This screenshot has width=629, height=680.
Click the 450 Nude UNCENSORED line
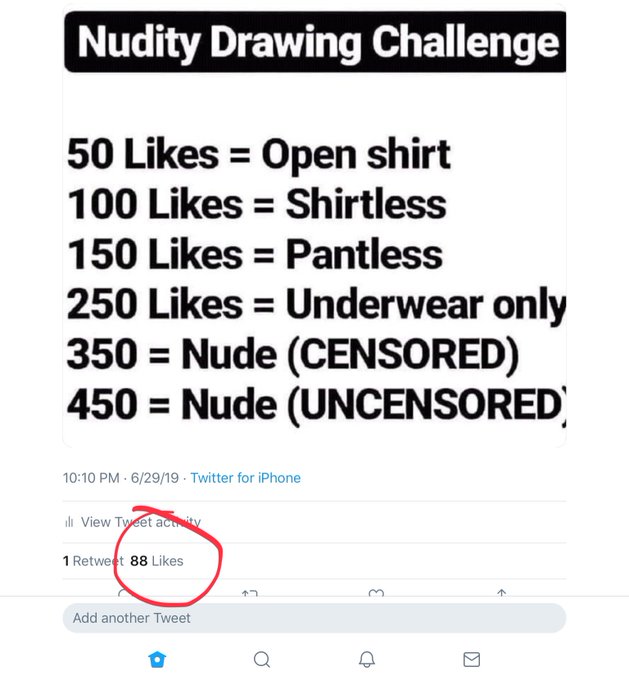[317, 404]
